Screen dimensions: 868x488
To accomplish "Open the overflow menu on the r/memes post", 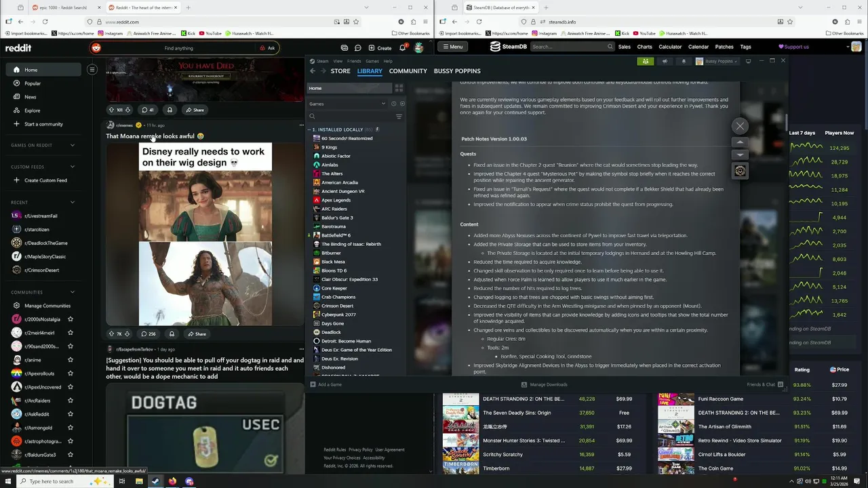I will coord(301,125).
